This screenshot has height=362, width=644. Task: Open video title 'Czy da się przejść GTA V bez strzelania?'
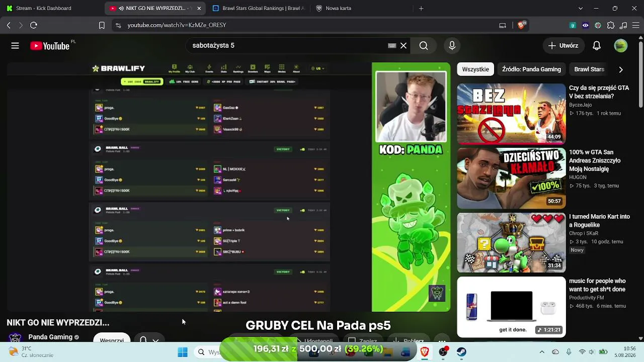[599, 92]
